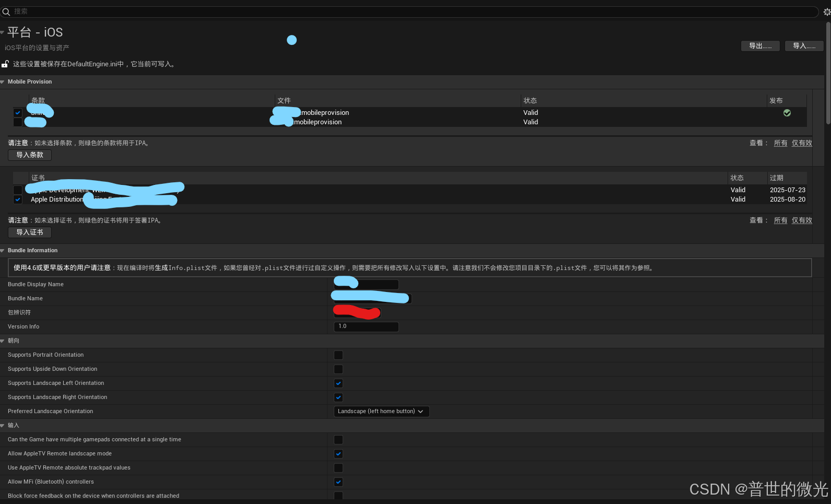Disable Supports Landscape Left Orientation

[338, 383]
